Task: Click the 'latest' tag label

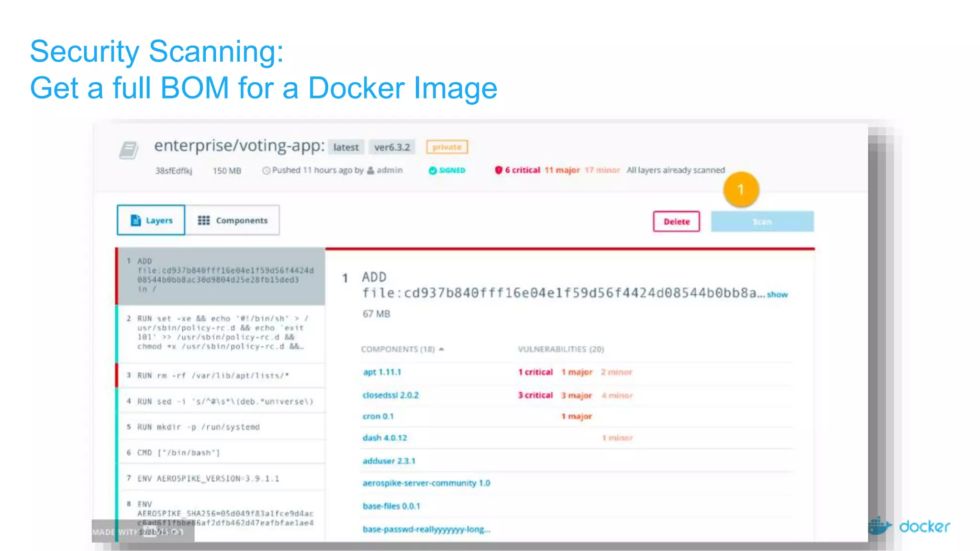Action: click(x=346, y=147)
